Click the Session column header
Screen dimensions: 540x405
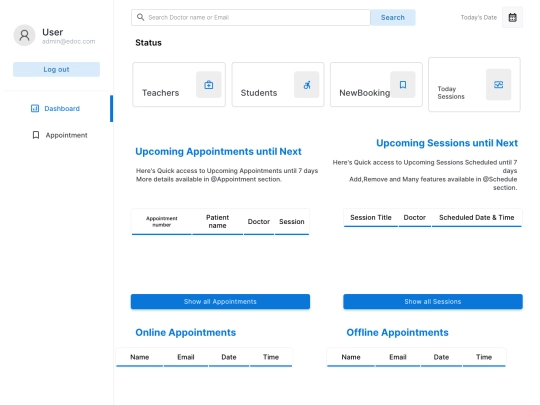point(292,221)
